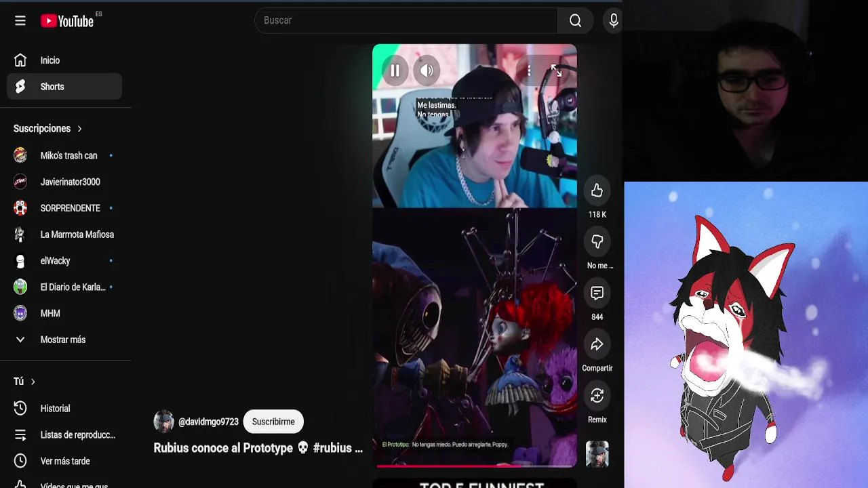
Task: Click the davidmgo9723 avatar picture
Action: 163,422
